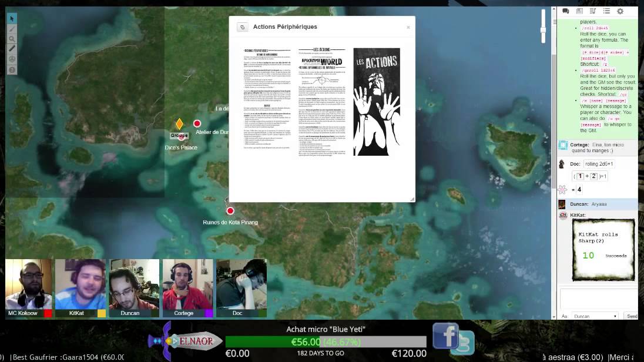This screenshot has width=644, height=362.
Task: Click the first die showing 1
Action: 580,176
